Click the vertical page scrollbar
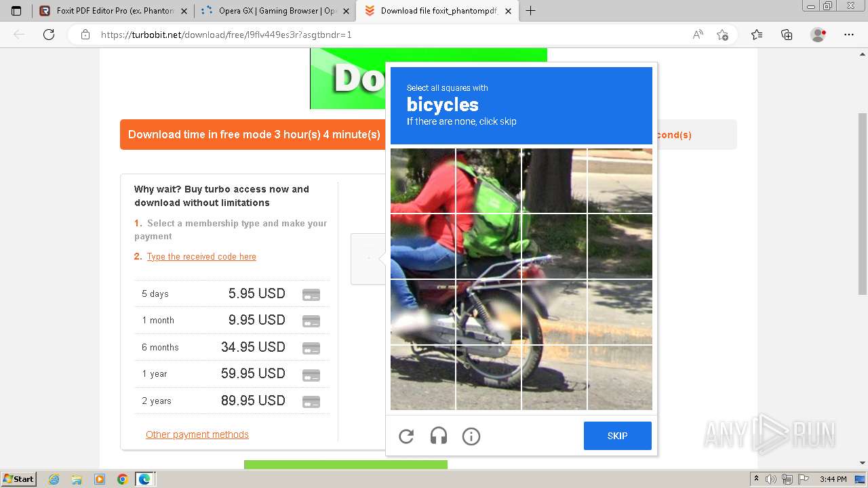868x488 pixels. pyautogui.click(x=862, y=203)
